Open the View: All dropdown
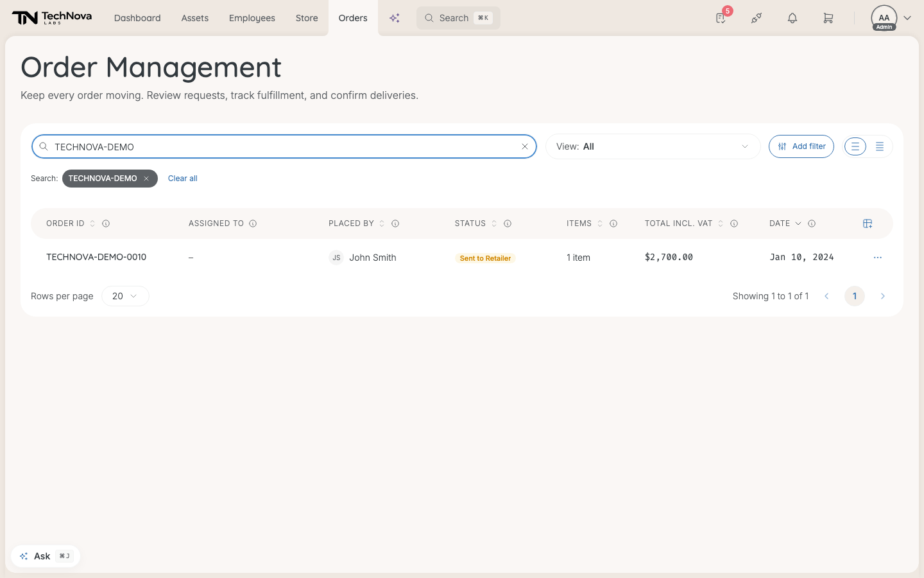The width and height of the screenshot is (924, 578). pos(653,146)
